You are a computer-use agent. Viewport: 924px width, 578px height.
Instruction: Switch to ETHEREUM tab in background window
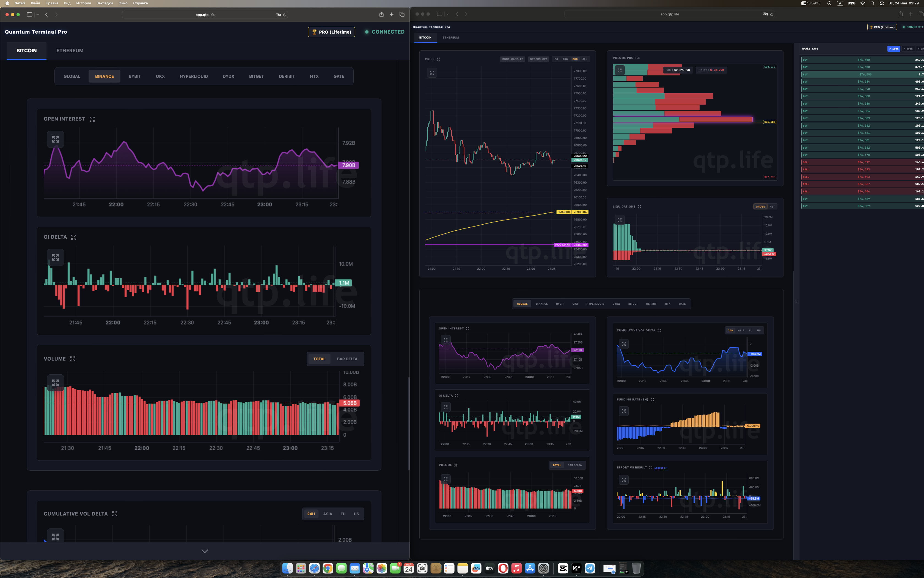click(x=450, y=38)
